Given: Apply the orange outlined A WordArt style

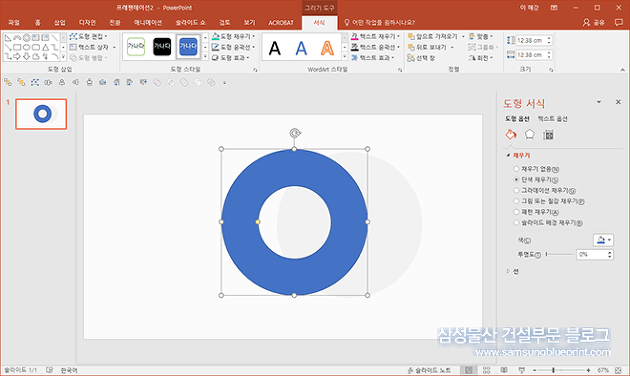Looking at the screenshot, I should (x=327, y=48).
